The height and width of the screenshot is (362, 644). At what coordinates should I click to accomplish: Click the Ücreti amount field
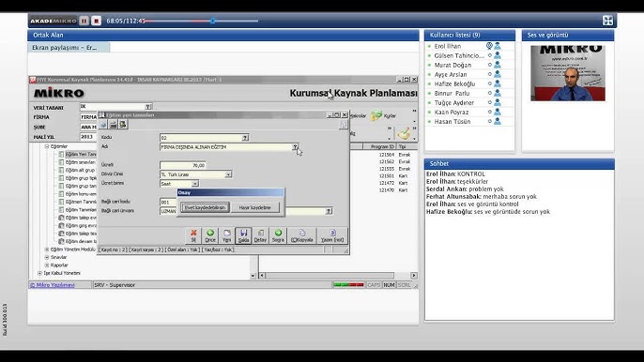click(183, 165)
